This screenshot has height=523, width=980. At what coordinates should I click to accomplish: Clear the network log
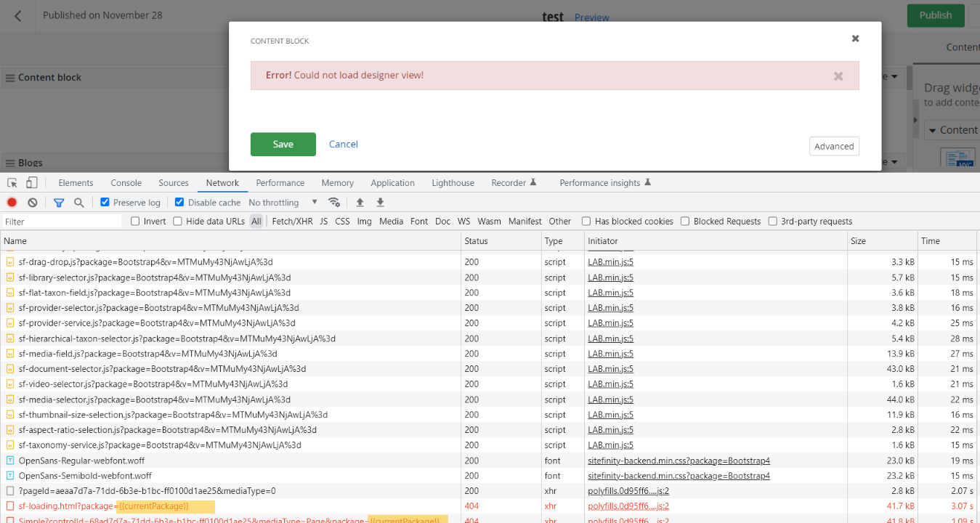tap(33, 203)
